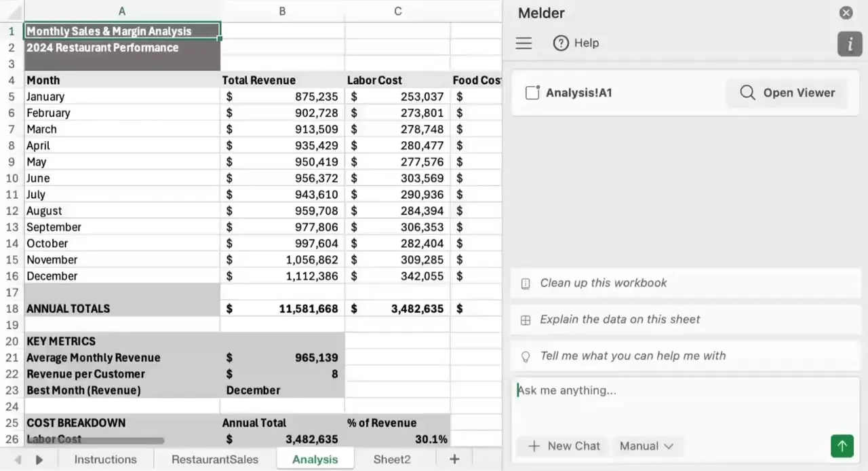Select the 'September' cell
This screenshot has width=868, height=471.
[x=122, y=227]
